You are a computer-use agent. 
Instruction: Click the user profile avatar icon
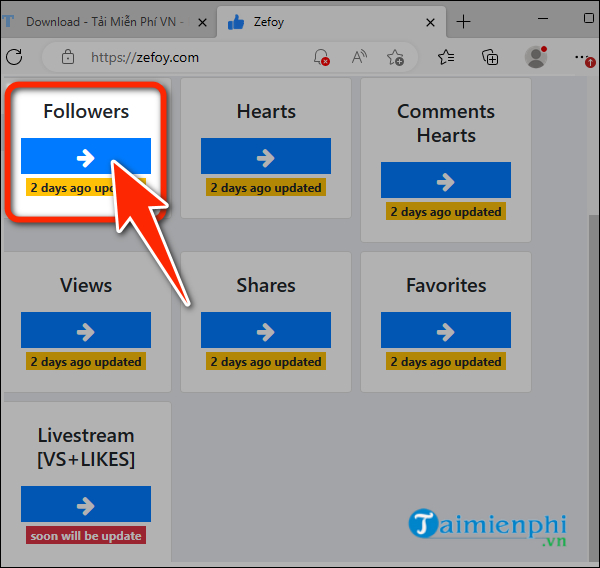[536, 57]
